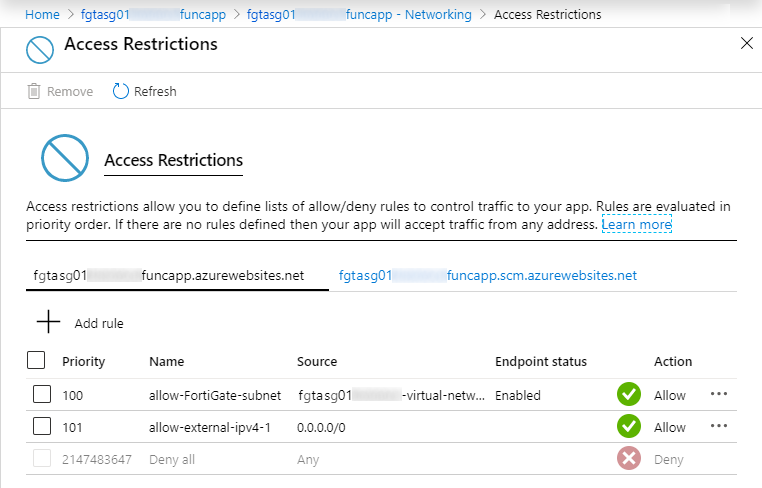
Task: Click the priority value 100
Action: 72,395
